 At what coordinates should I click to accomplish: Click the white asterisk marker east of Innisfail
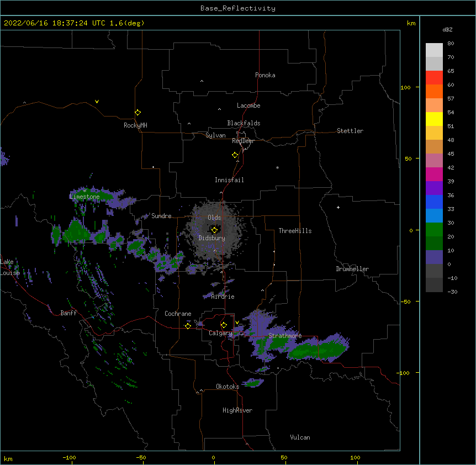(277, 167)
